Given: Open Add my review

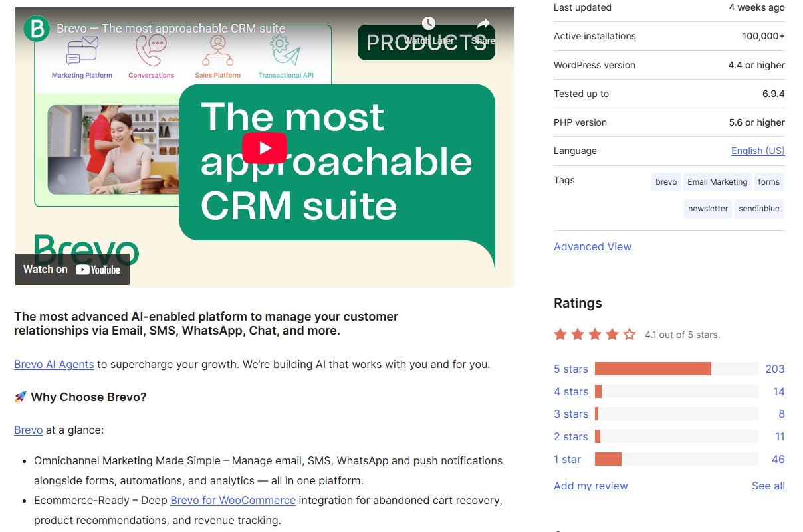Looking at the screenshot, I should coord(590,486).
